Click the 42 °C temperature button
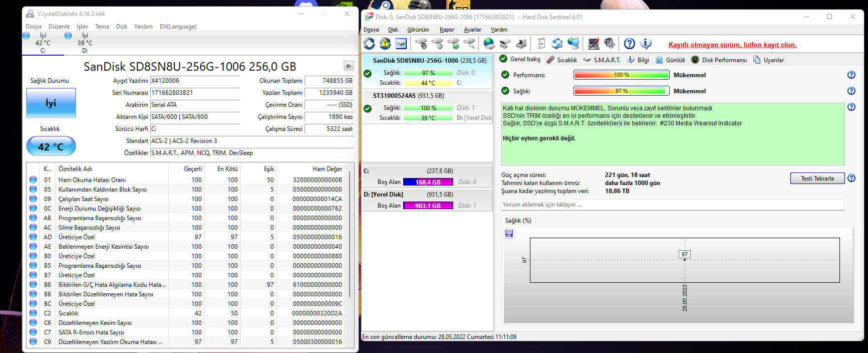Screen dimensions: 868x353 pyautogui.click(x=51, y=146)
